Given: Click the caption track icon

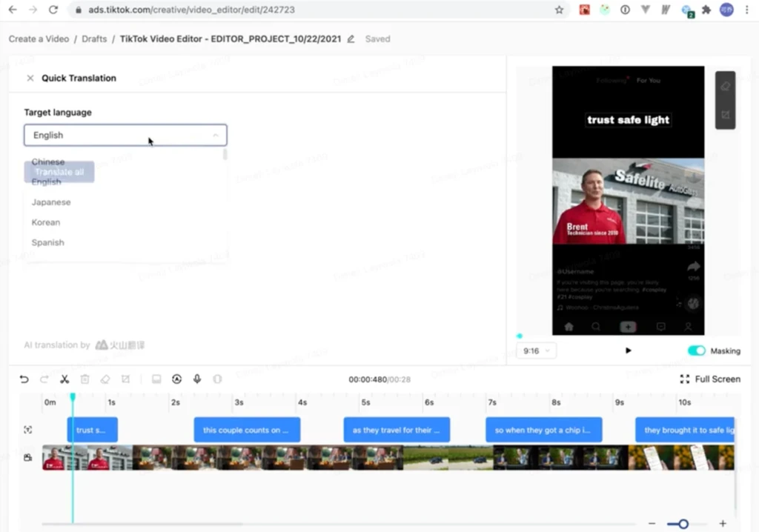Looking at the screenshot, I should tap(27, 430).
